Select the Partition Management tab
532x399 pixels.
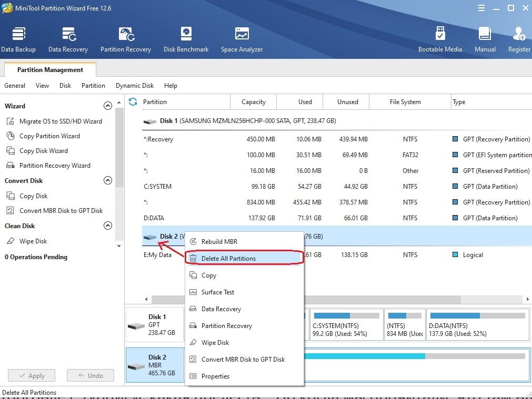tap(50, 70)
